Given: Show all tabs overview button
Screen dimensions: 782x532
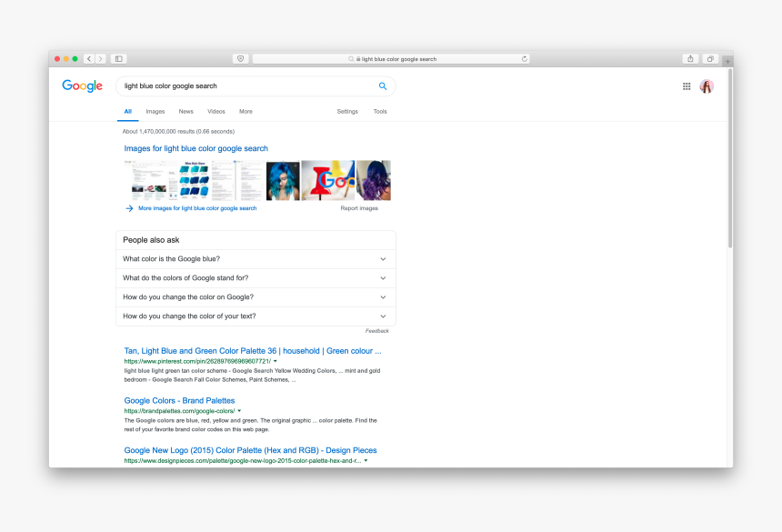Looking at the screenshot, I should (x=710, y=59).
